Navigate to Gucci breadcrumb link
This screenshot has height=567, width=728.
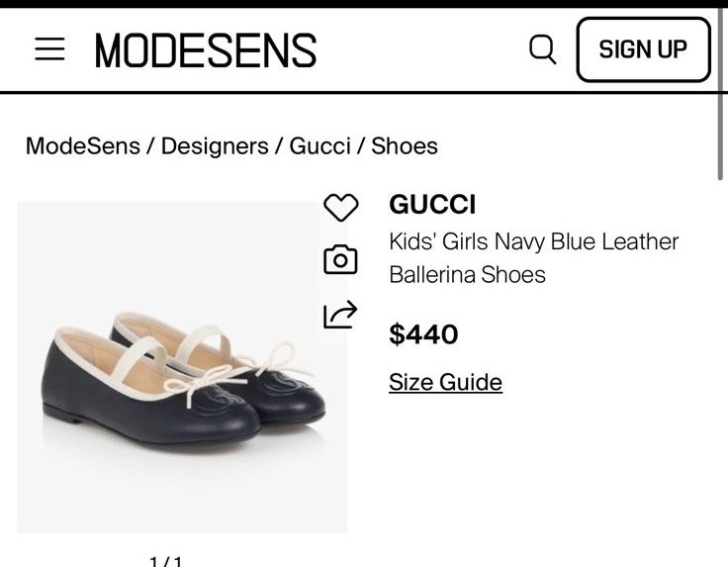[319, 146]
